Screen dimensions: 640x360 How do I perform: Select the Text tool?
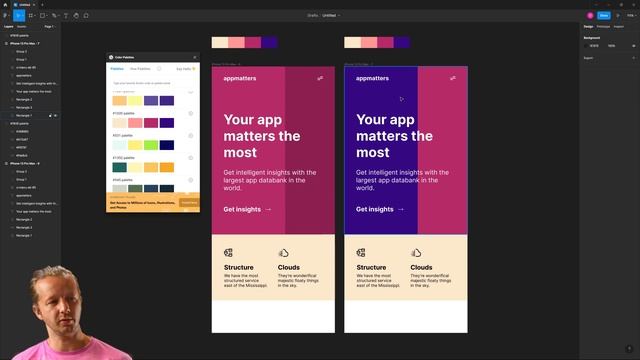click(66, 16)
